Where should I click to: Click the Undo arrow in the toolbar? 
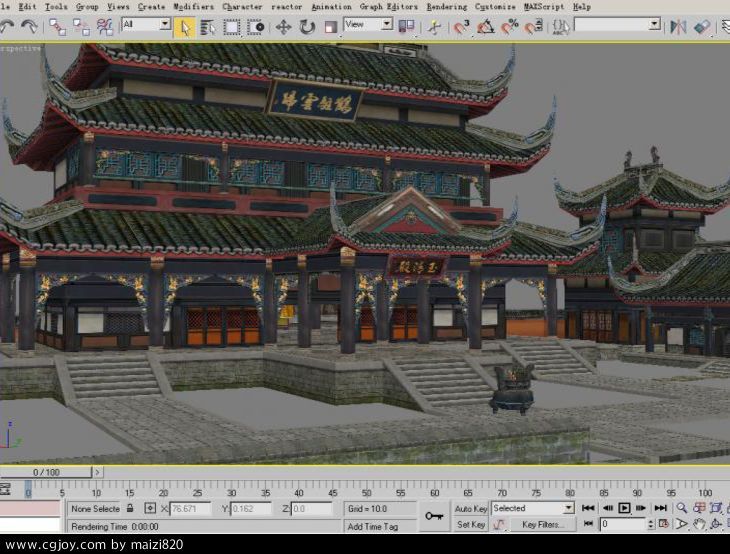click(7, 27)
